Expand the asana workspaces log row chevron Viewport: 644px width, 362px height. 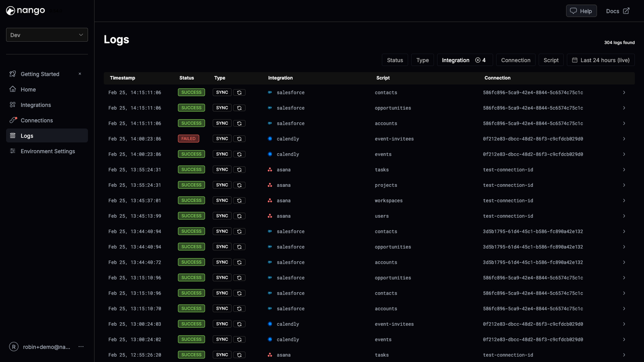(x=624, y=201)
